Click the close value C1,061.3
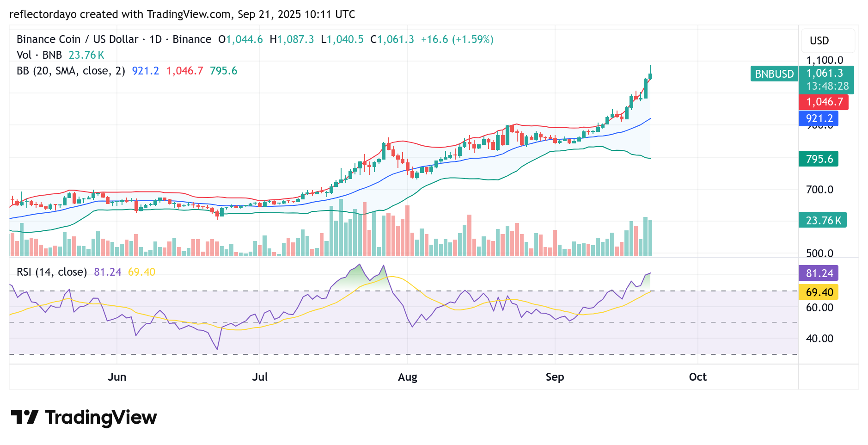 point(392,39)
